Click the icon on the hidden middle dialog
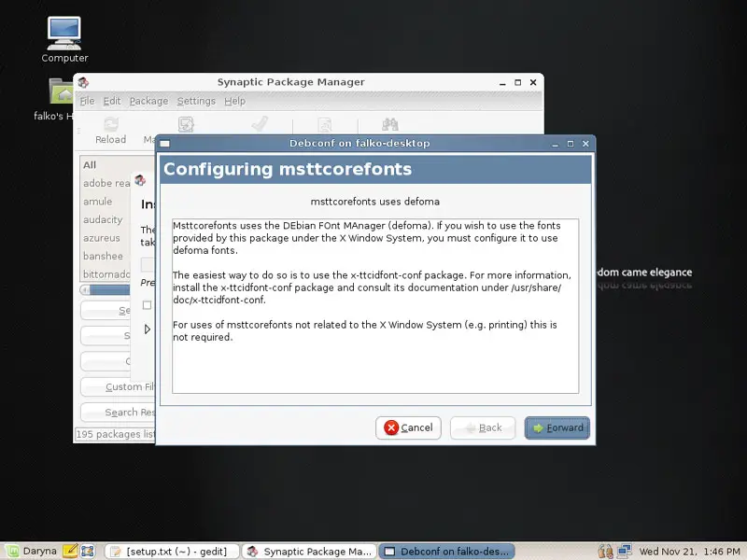The width and height of the screenshot is (747, 560). tap(139, 180)
